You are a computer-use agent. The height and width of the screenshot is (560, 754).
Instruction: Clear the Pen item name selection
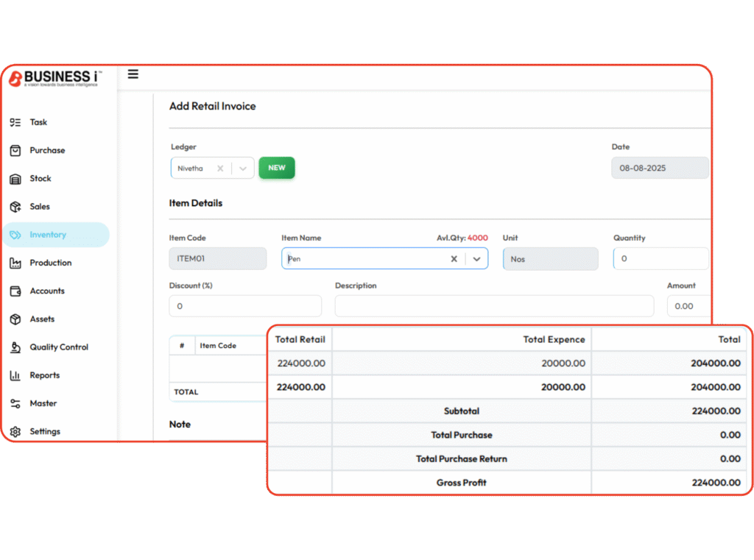(x=454, y=259)
